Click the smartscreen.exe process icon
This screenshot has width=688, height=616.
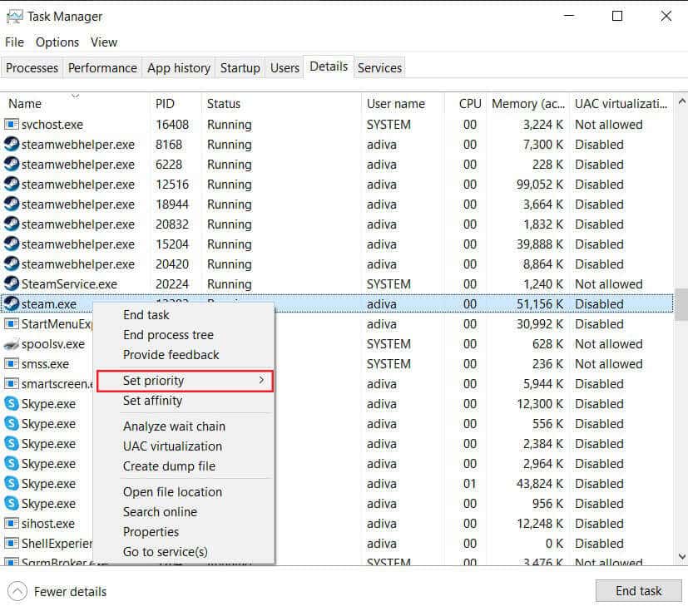pos(12,384)
